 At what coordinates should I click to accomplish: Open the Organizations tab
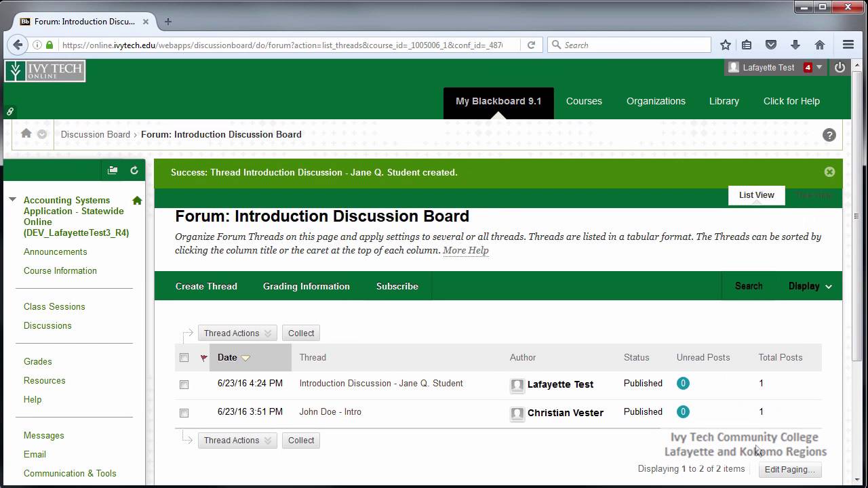pyautogui.click(x=656, y=101)
